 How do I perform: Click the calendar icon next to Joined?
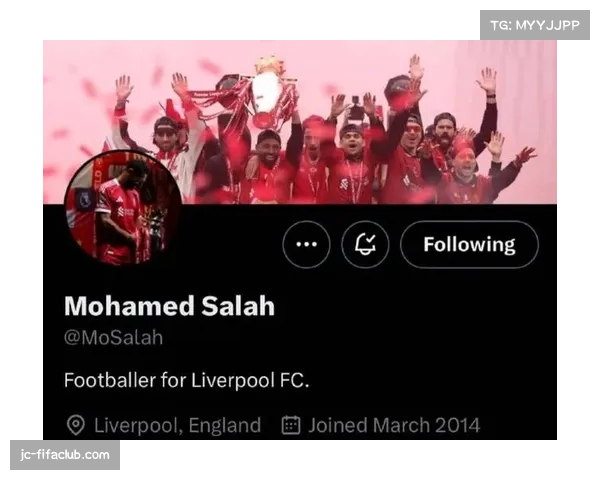tap(291, 425)
